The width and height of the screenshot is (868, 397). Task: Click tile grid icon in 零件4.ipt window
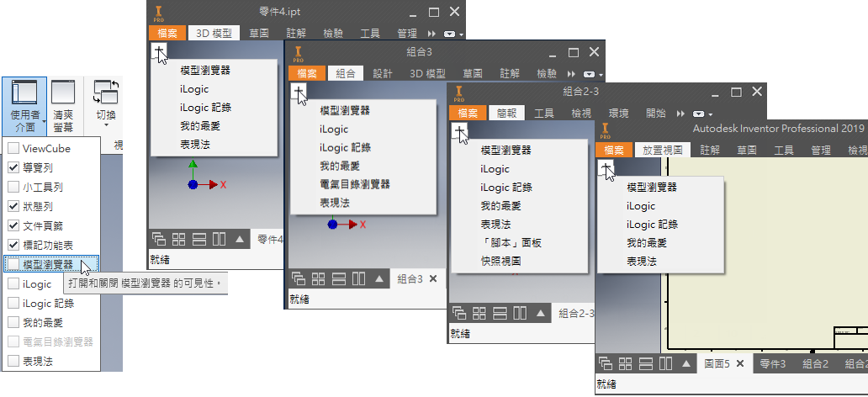pyautogui.click(x=179, y=239)
